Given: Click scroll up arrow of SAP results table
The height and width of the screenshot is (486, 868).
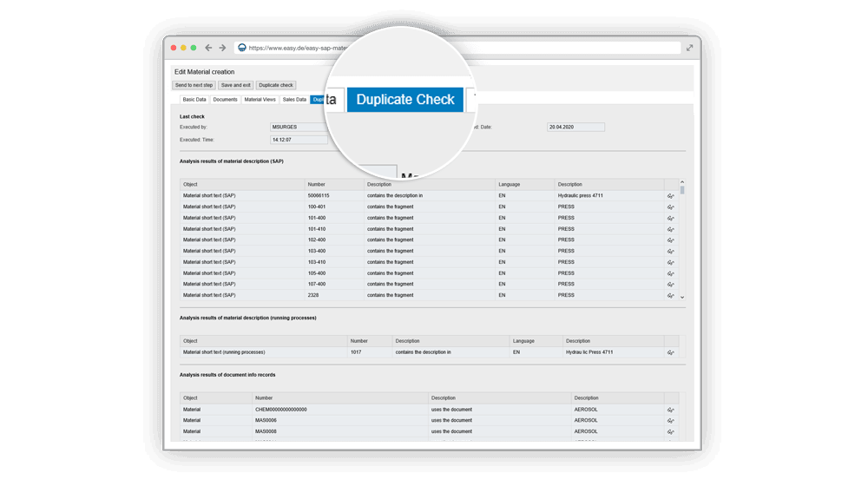Looking at the screenshot, I should click(x=682, y=182).
